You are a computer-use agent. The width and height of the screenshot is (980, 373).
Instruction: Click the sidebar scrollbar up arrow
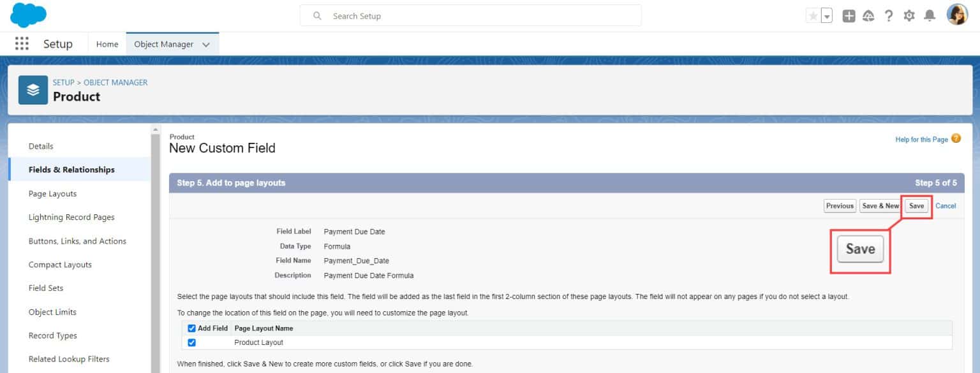pos(155,129)
